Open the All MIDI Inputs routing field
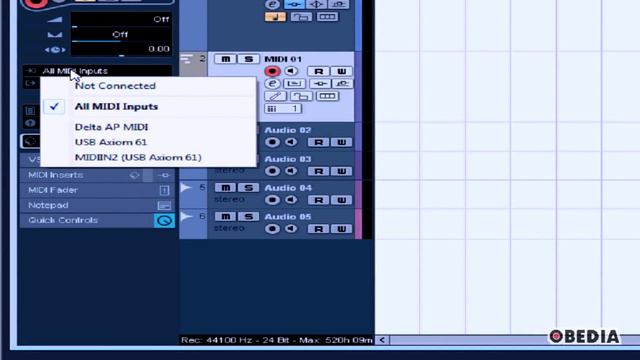Viewport: 640px width, 360px height. tap(97, 71)
